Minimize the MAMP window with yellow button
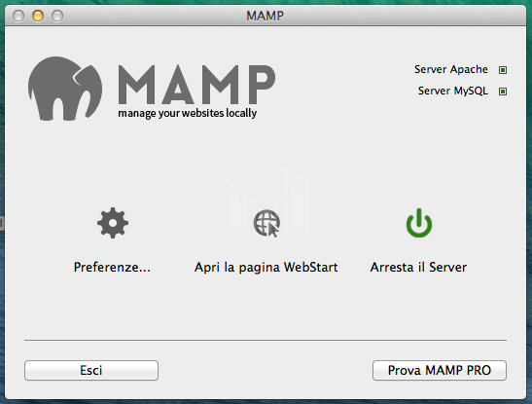This screenshot has width=532, height=404. click(x=38, y=16)
